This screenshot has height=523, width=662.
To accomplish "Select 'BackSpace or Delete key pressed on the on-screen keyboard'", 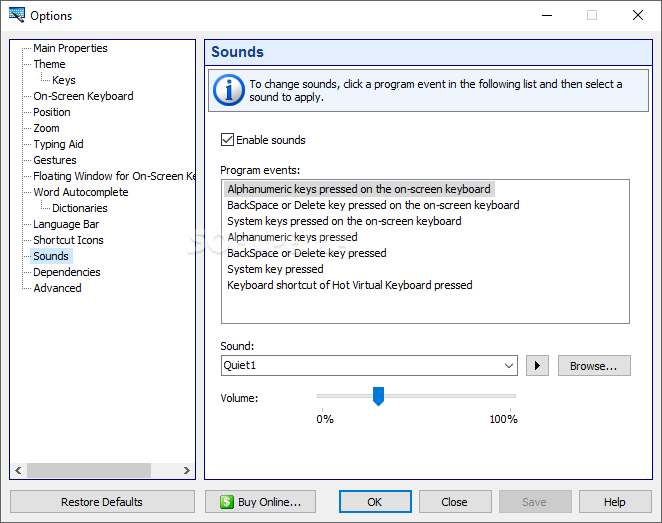I will (x=373, y=205).
